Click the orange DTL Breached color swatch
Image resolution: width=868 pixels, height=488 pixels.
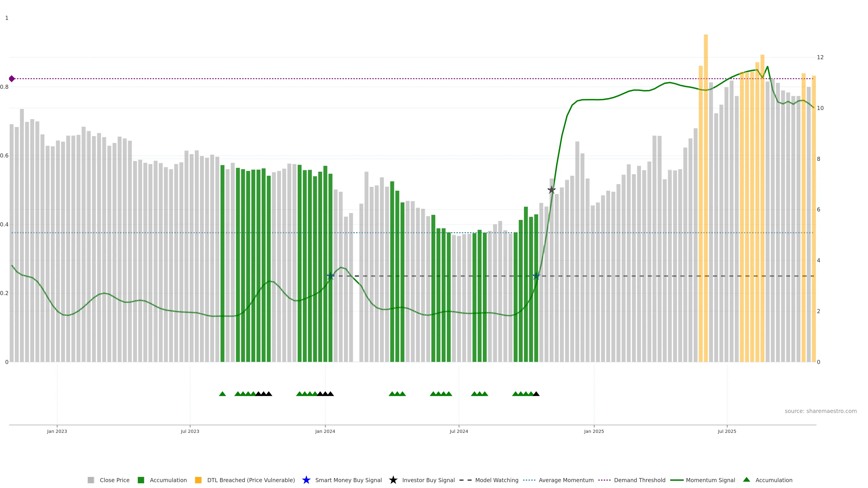(198, 480)
